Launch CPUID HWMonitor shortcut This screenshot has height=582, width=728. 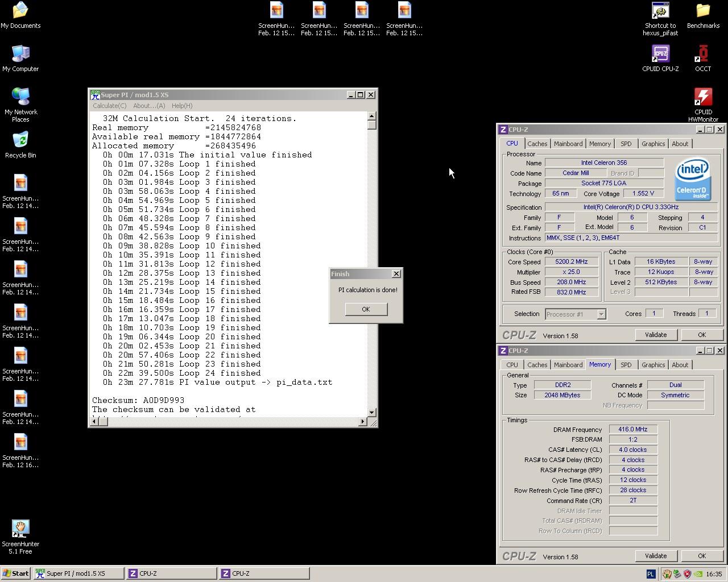click(703, 105)
